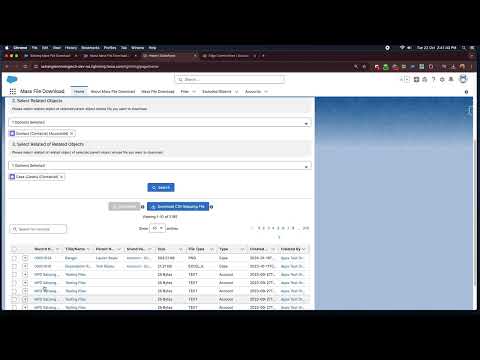The width and height of the screenshot is (480, 360).
Task: Focus the Salesforce global search box
Action: [230, 80]
